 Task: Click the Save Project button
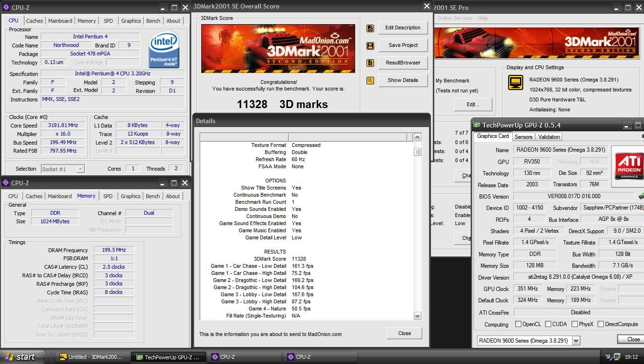[403, 45]
